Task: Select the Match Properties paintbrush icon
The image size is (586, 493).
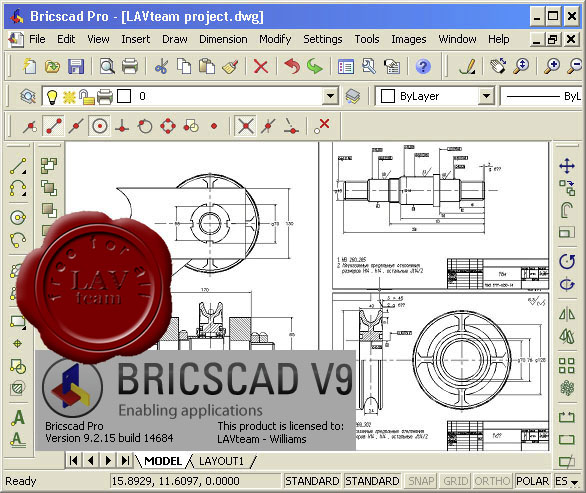Action: tap(230, 67)
